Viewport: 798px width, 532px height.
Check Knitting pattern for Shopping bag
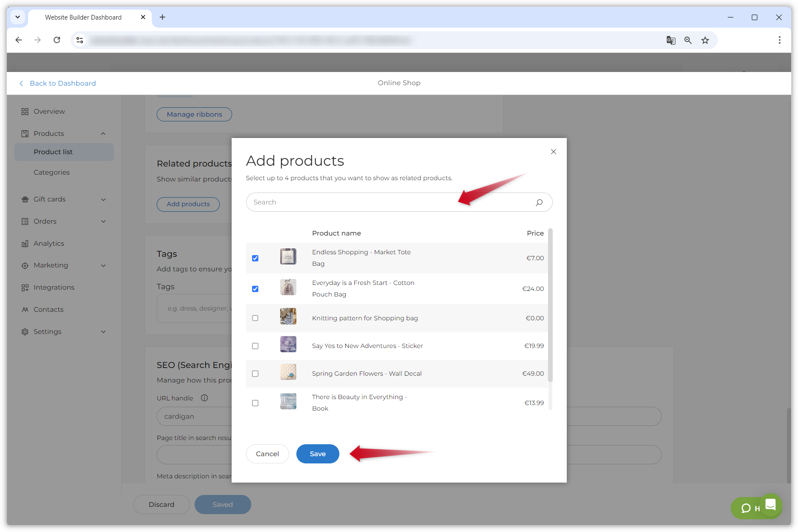(255, 318)
